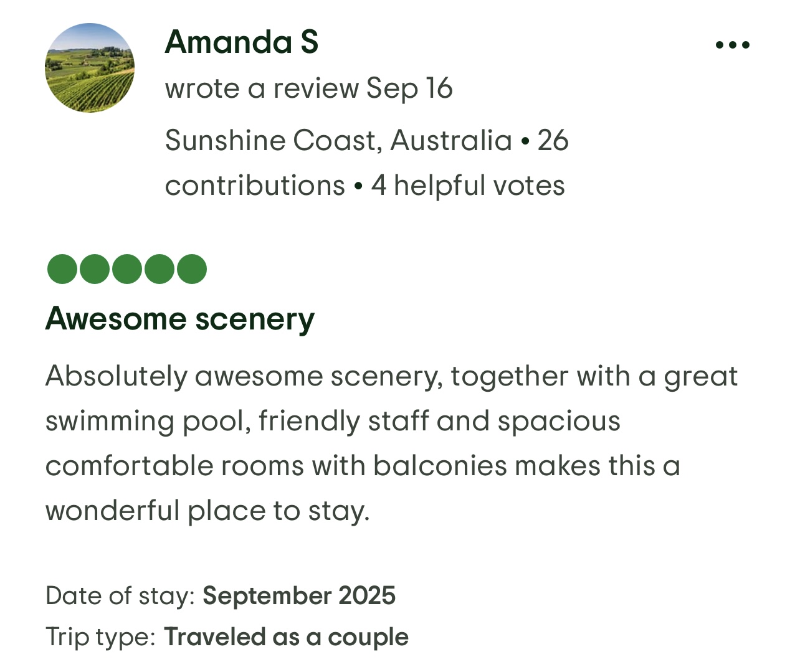The width and height of the screenshot is (800, 672).
Task: Click the 'contributions' count text
Action: point(255,186)
